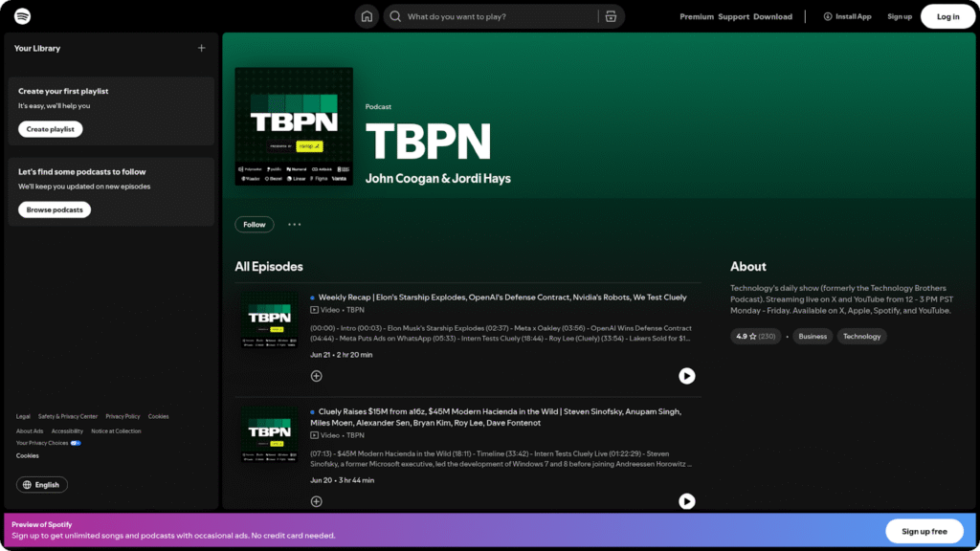Click the Log in button
This screenshot has width=980, height=551.
(x=947, y=16)
